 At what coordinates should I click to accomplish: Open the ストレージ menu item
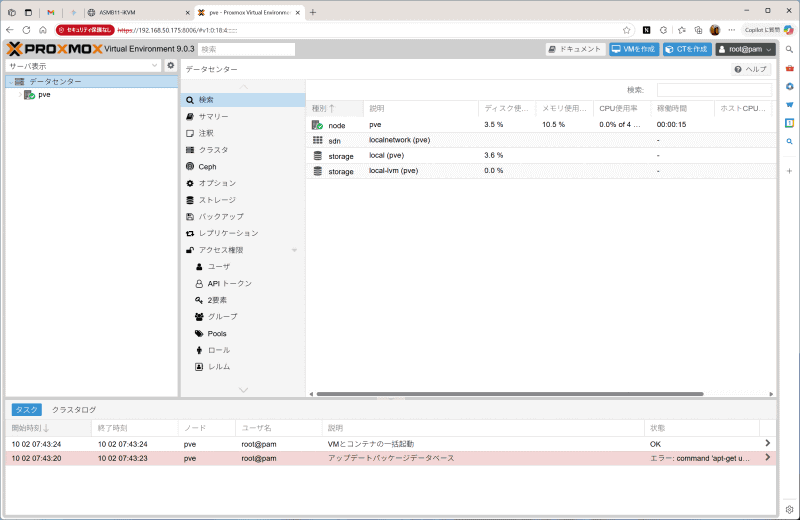pos(243,200)
